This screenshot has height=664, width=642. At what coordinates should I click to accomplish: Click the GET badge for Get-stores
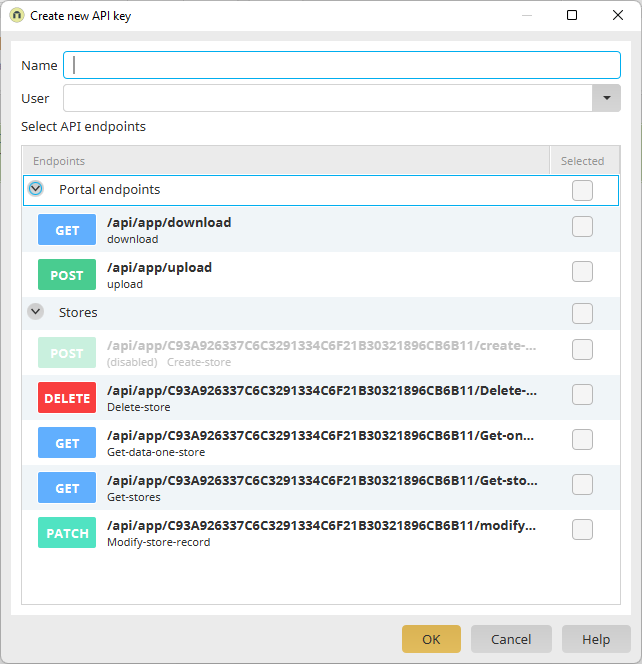[x=67, y=488]
